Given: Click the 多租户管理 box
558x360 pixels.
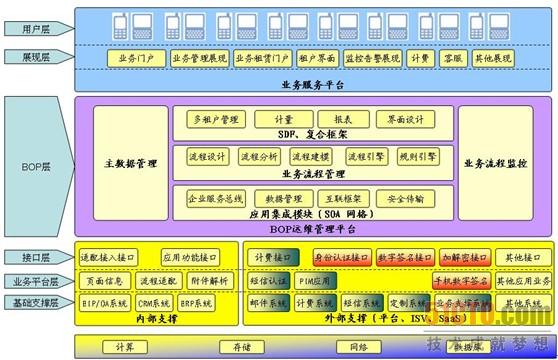Looking at the screenshot, I should point(216,119).
